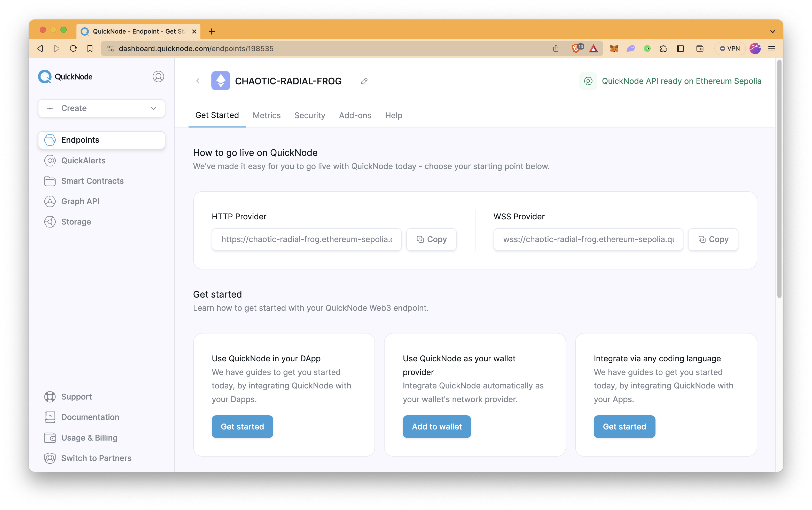Image resolution: width=812 pixels, height=510 pixels.
Task: Open the user account profile icon
Action: (x=158, y=76)
